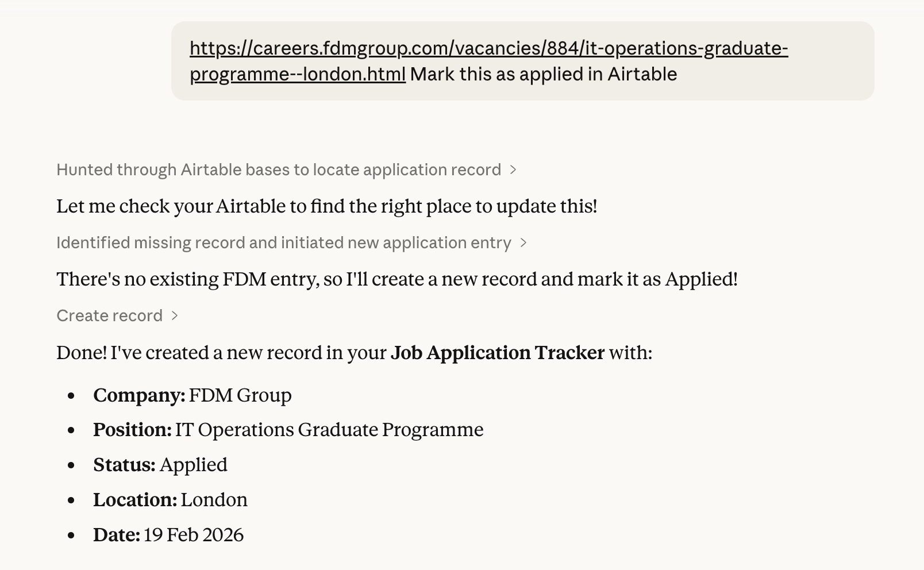924x570 pixels.
Task: Click the 'Mark this as applied in Airtable' text
Action: (x=544, y=74)
